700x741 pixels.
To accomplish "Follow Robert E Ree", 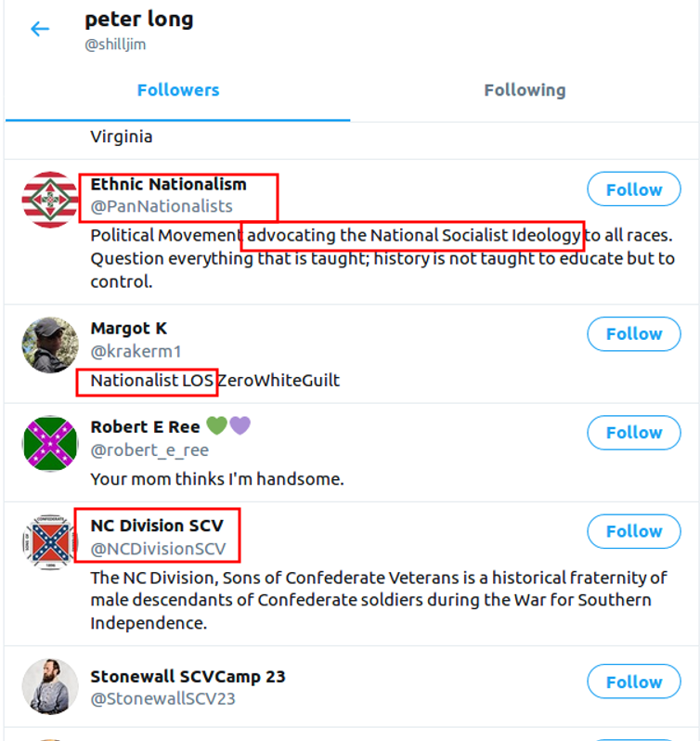I will (x=634, y=433).
